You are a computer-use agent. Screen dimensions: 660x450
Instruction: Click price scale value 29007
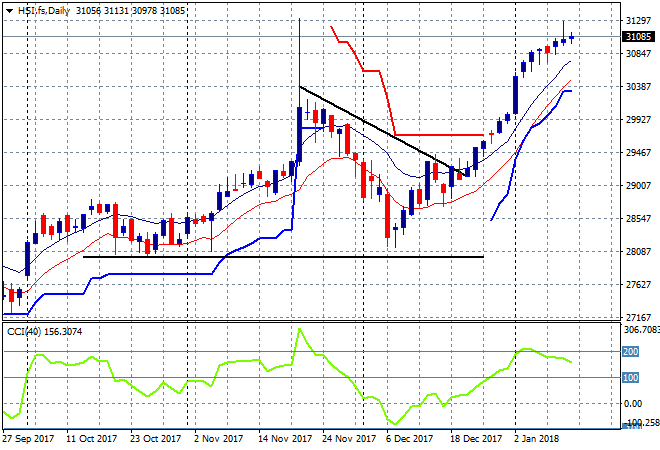click(x=638, y=186)
